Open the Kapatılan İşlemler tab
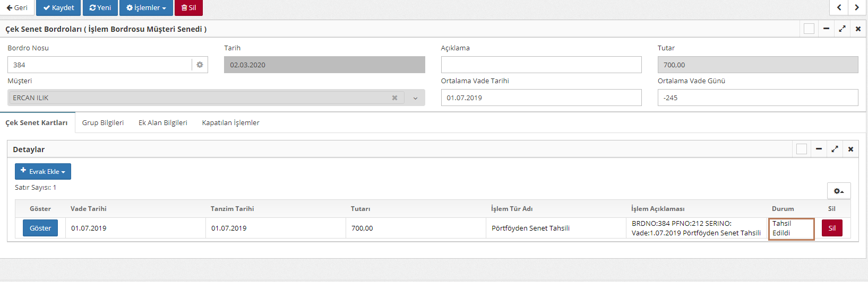Viewport: 868px width, 282px height. click(x=230, y=122)
